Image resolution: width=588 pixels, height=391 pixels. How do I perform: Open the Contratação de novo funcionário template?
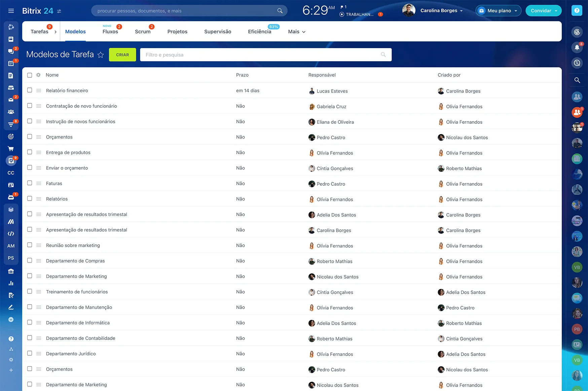(x=81, y=106)
